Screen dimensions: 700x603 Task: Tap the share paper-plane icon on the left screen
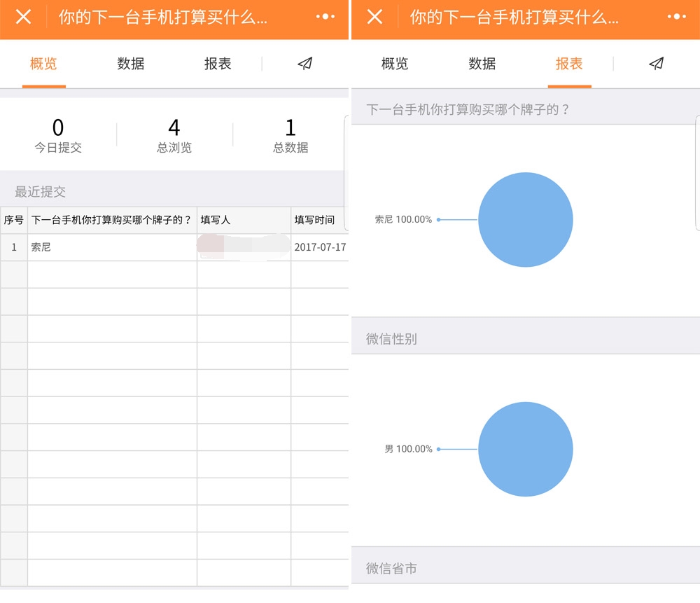click(x=304, y=64)
